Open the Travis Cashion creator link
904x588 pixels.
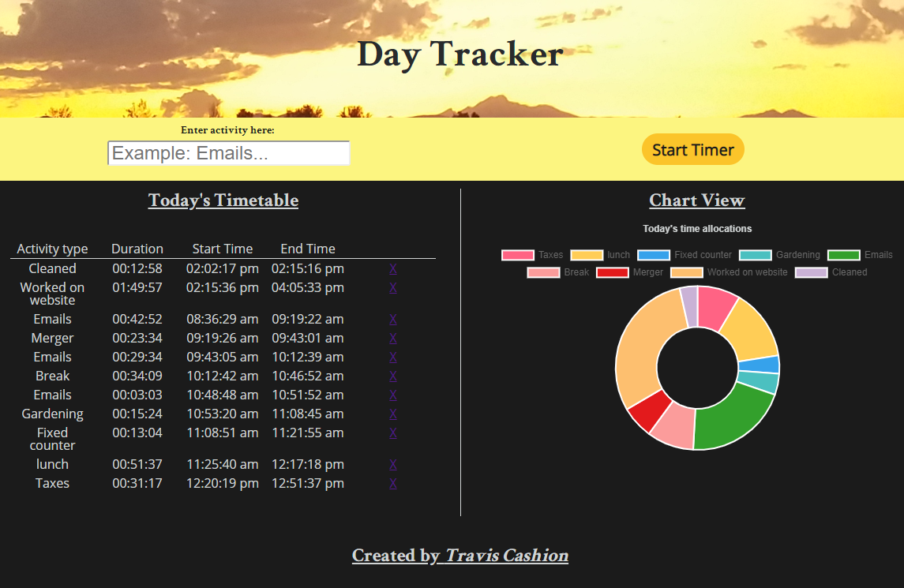505,555
